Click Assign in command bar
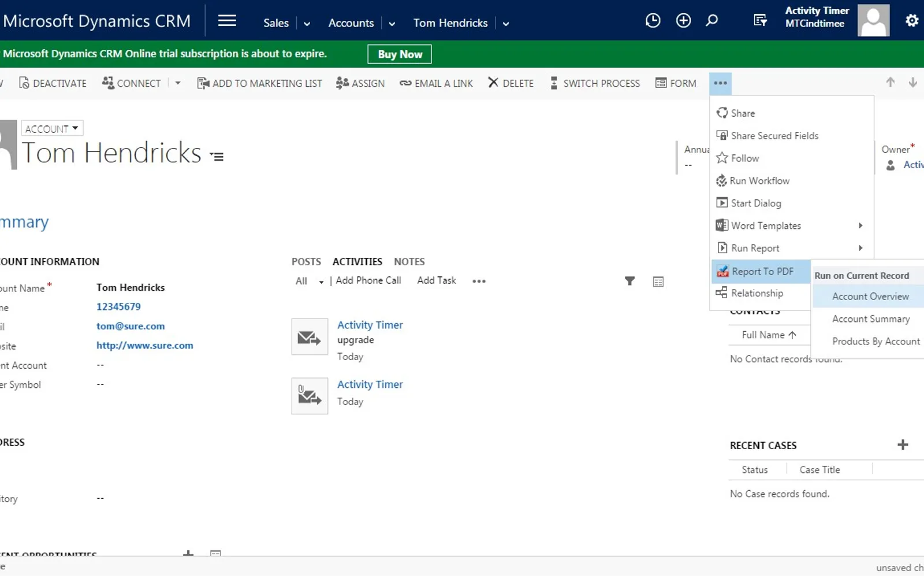 click(x=360, y=83)
